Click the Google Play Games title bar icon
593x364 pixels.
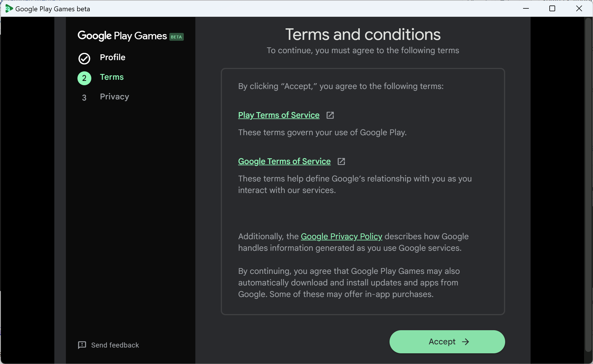9,9
